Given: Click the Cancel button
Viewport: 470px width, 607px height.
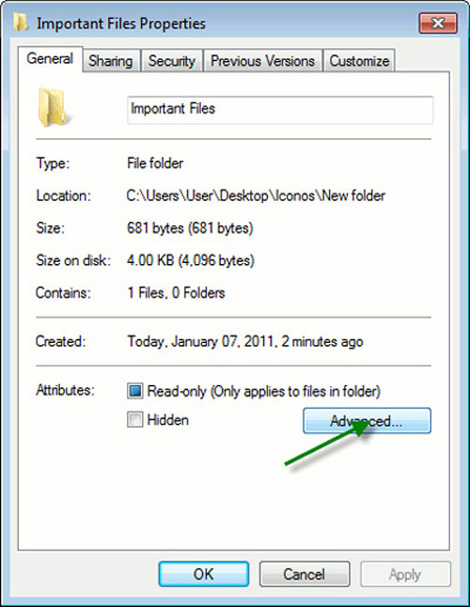Looking at the screenshot, I should 304,574.
